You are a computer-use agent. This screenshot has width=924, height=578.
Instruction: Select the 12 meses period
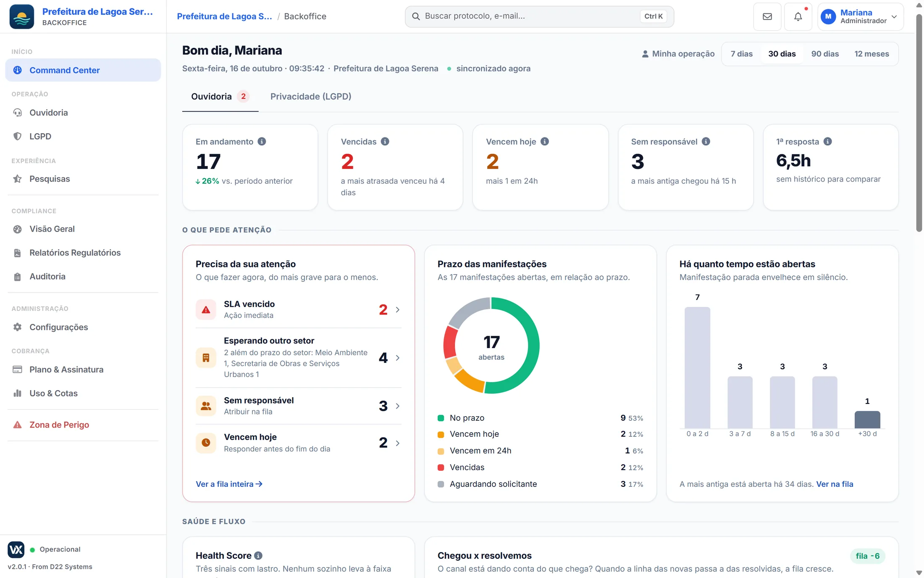pyautogui.click(x=871, y=54)
